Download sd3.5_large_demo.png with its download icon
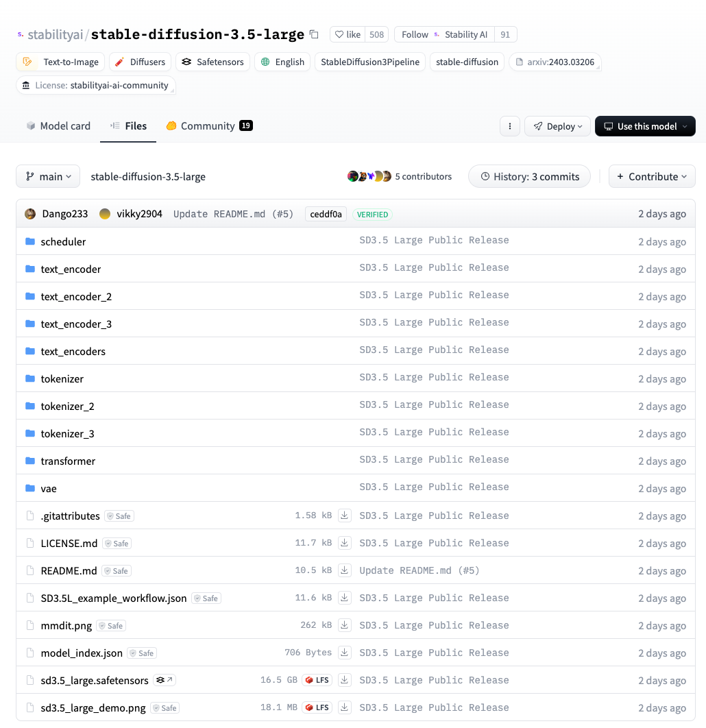Viewport: 706px width, 728px height. [x=344, y=707]
